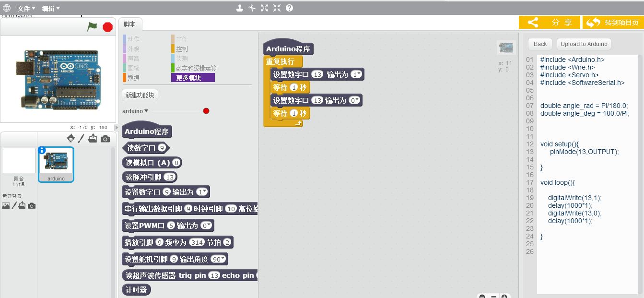Take new backdrop with camera
Image resolution: width=644 pixels, height=298 pixels.
point(32,206)
